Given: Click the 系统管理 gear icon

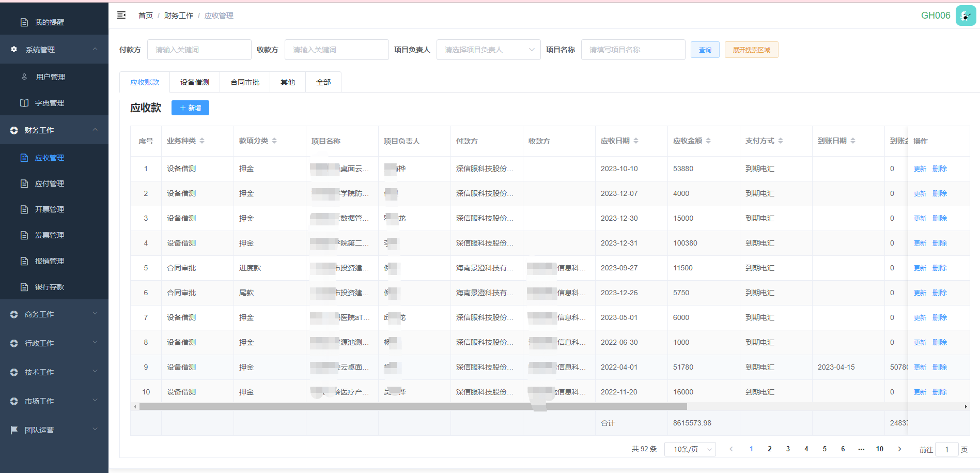Looking at the screenshot, I should [14, 50].
